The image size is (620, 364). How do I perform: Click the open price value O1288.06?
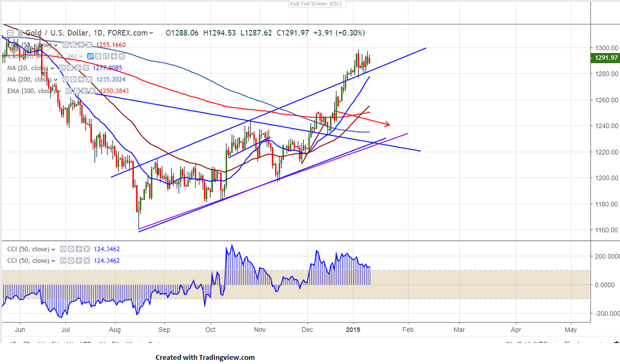tap(182, 33)
